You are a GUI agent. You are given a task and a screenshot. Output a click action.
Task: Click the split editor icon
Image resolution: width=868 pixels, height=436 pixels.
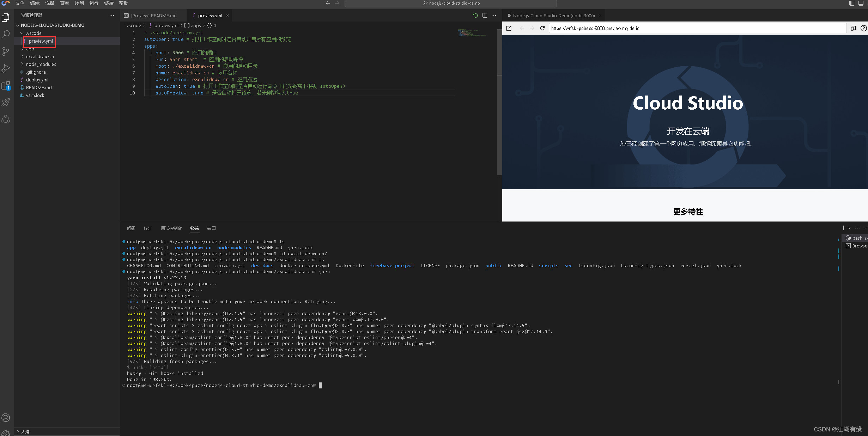(485, 16)
